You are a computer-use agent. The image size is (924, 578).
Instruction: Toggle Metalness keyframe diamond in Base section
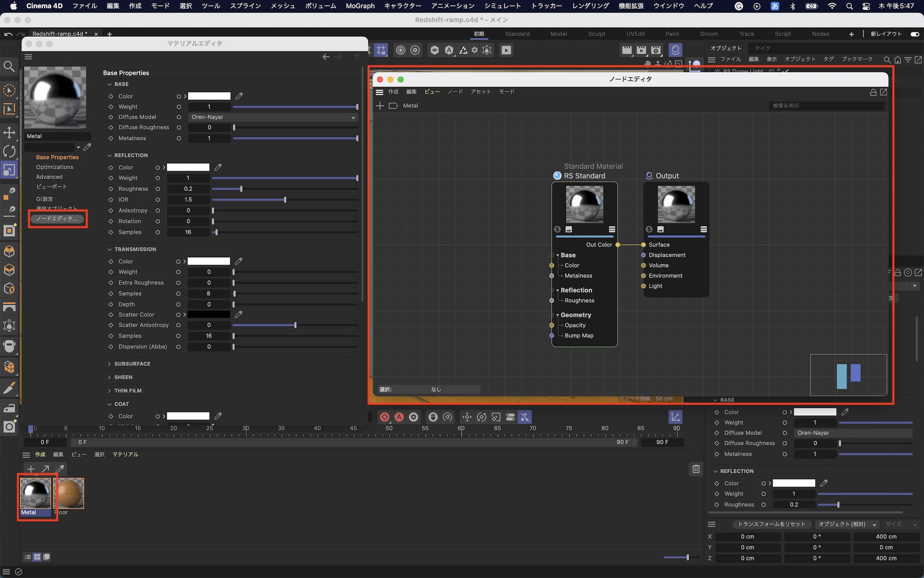tap(111, 138)
